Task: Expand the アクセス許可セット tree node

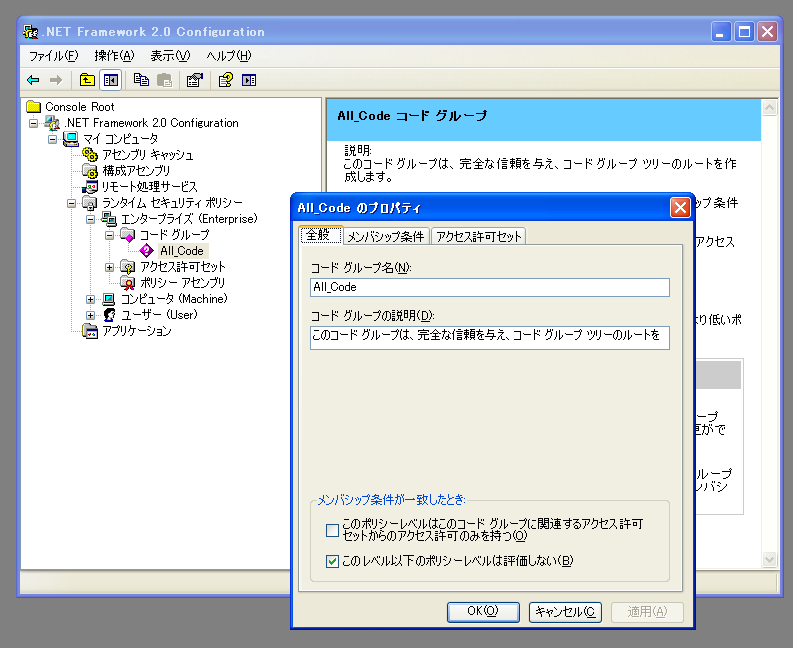Action: tap(109, 267)
